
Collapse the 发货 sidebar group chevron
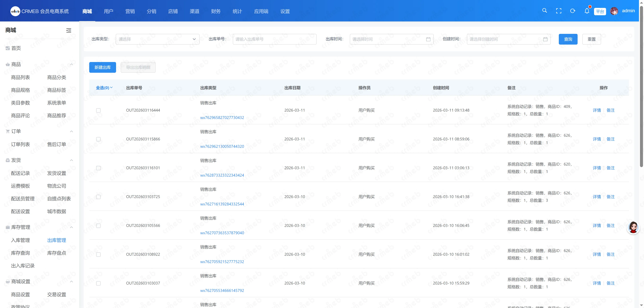[71, 160]
